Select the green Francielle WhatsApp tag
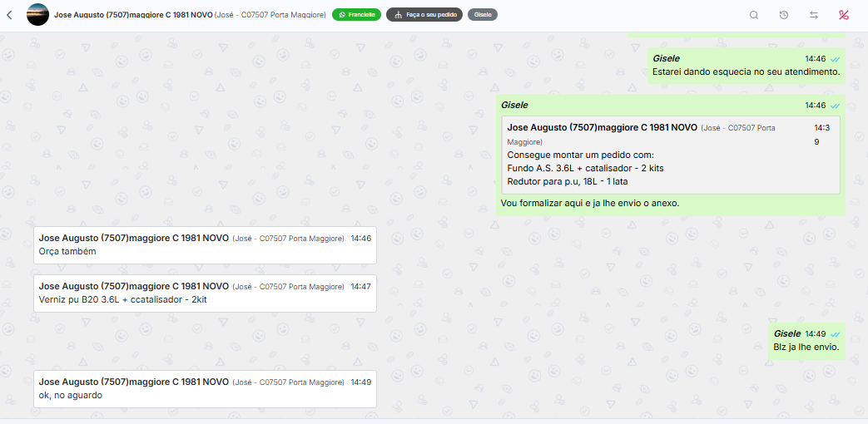The height and width of the screenshot is (424, 868). [x=356, y=15]
